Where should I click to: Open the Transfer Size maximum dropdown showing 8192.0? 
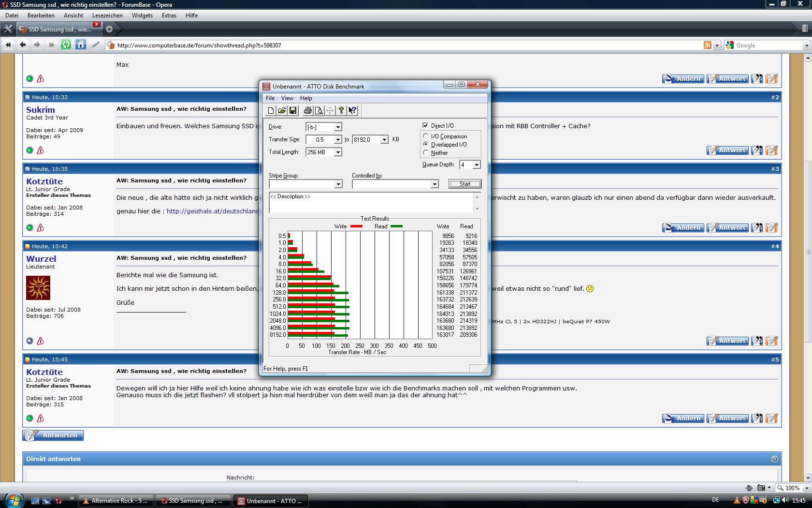[x=384, y=139]
